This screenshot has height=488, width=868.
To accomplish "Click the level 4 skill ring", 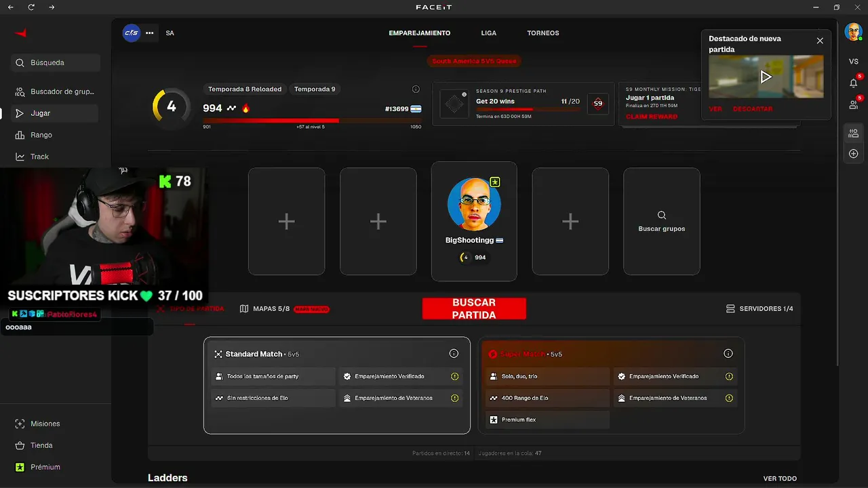I will tap(172, 106).
